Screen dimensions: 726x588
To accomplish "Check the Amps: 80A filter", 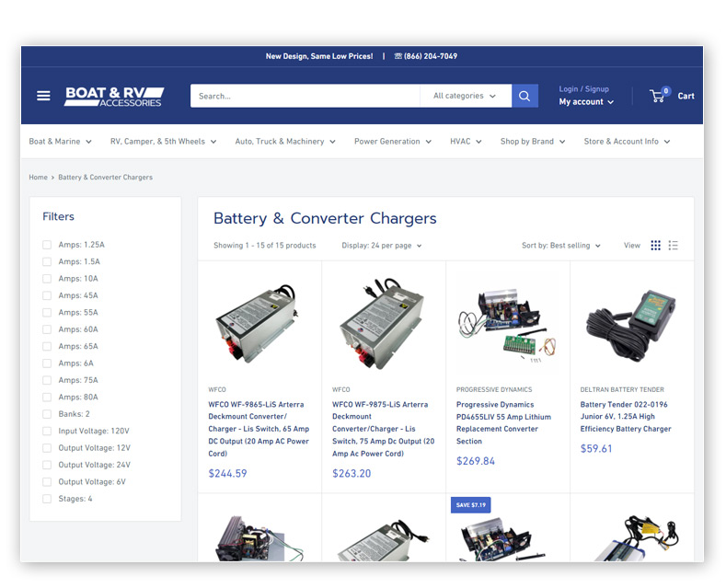I will pos(47,398).
